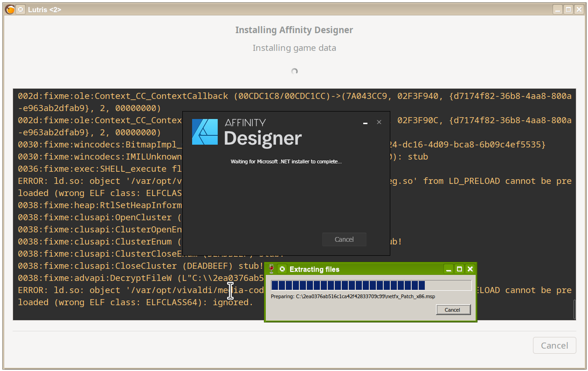This screenshot has width=588, height=371.
Task: Click the "Preparing: ...netfx_Patch_x86.msp" status line
Action: tap(353, 296)
